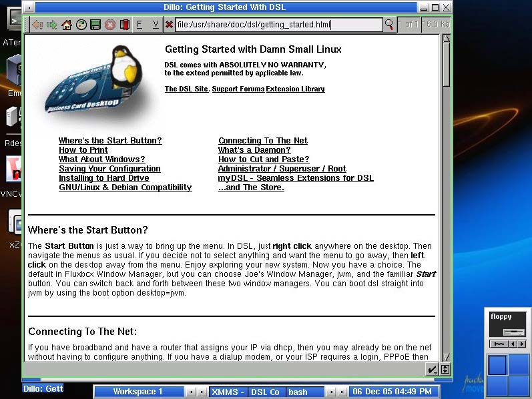
Task: Click the vertical scrollbar down arrow
Action: (446, 357)
